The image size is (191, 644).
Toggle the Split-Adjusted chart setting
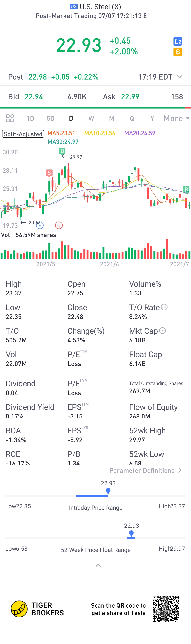click(23, 134)
